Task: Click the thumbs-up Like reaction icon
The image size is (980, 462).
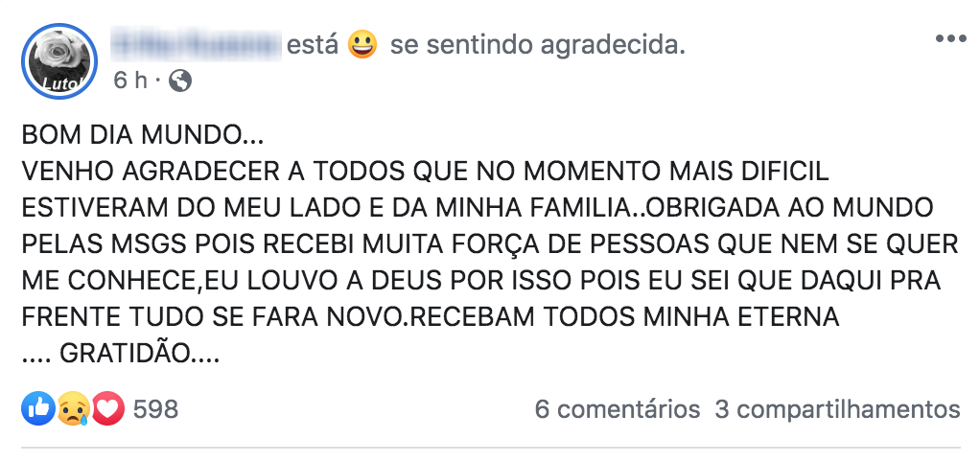Action: (38, 409)
